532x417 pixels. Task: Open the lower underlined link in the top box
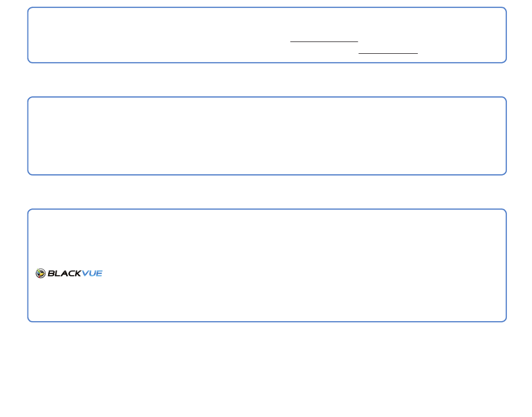coord(388,50)
